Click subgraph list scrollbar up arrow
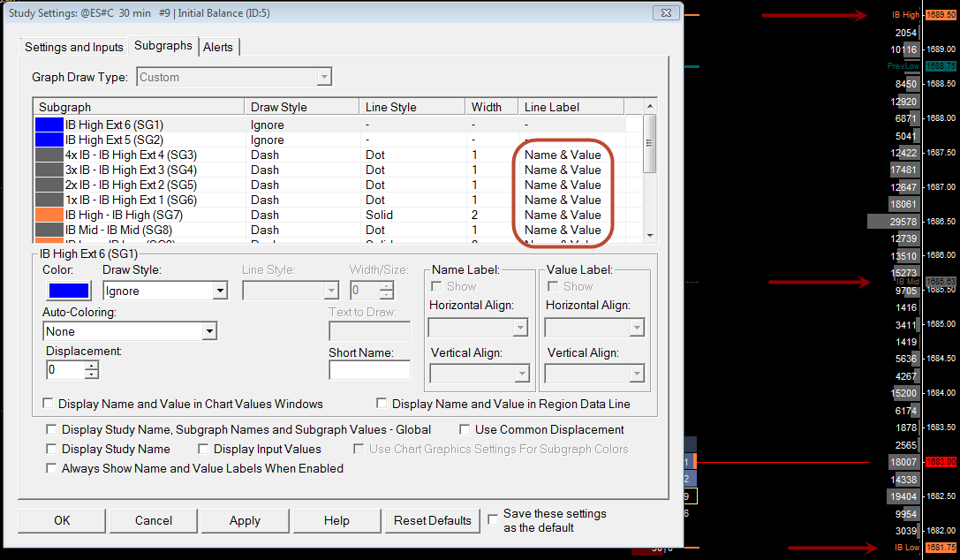Image resolution: width=960 pixels, height=560 pixels. [x=650, y=106]
